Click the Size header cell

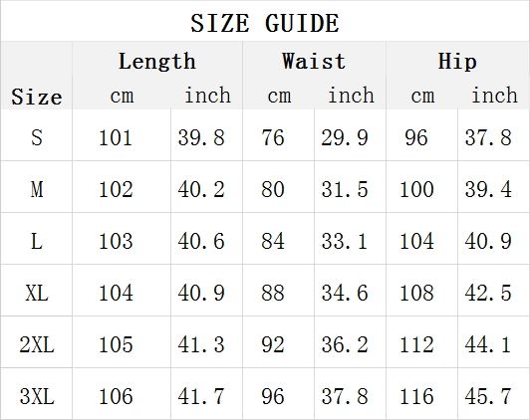[37, 97]
